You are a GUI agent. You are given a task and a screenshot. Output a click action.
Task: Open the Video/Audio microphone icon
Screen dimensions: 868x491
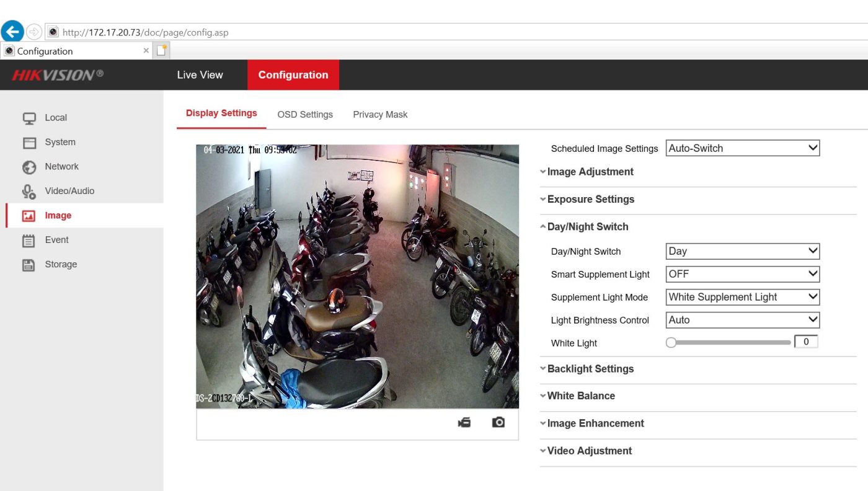click(x=29, y=192)
